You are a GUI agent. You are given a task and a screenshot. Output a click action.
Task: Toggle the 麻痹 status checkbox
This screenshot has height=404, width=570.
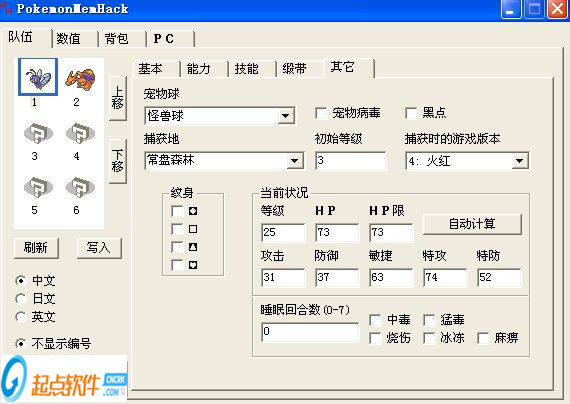[483, 338]
